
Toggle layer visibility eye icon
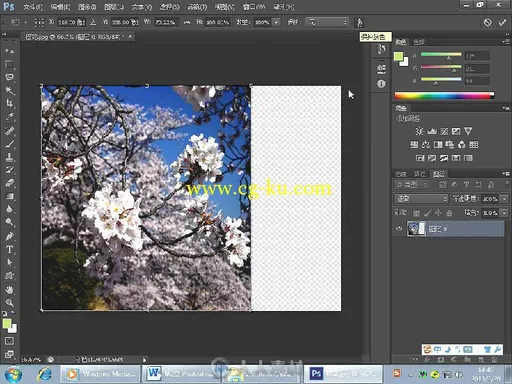point(399,229)
